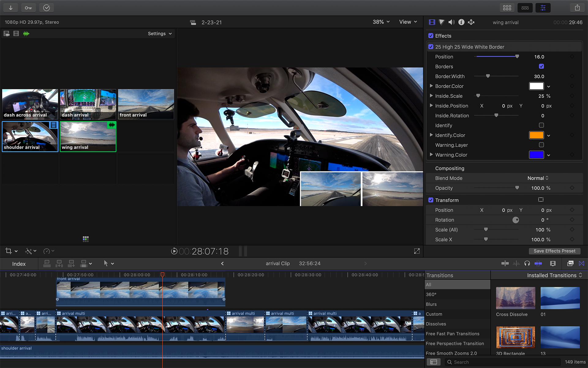Click the insert clip edit icon

(x=59, y=263)
